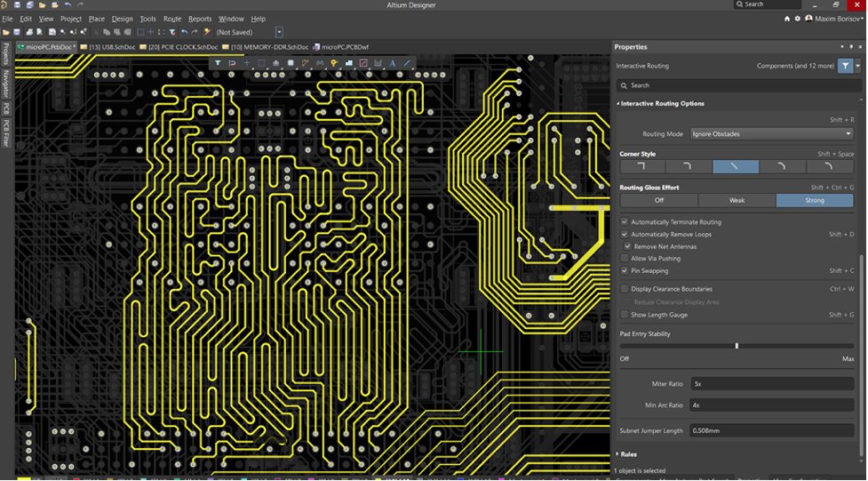The width and height of the screenshot is (868, 481).
Task: Click in the Min Arc Ratio field
Action: pos(771,405)
